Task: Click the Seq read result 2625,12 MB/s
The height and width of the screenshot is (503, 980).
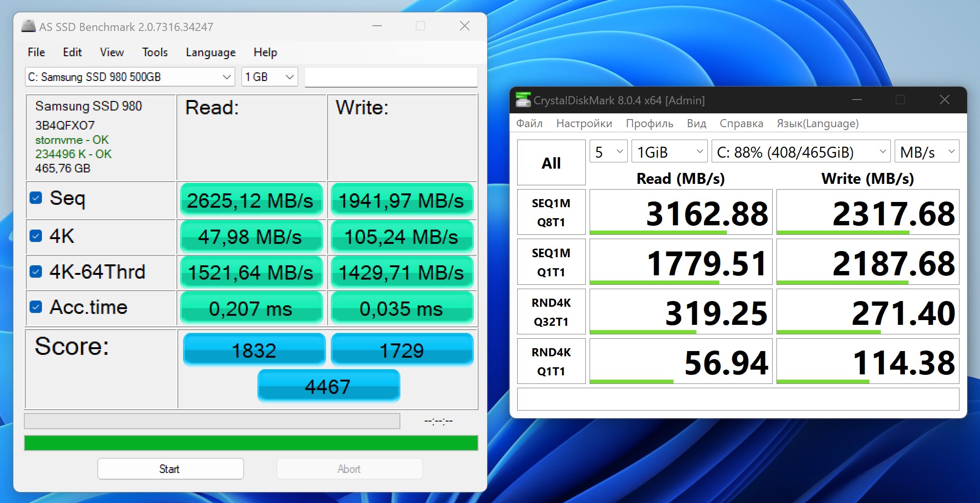Action: coord(251,200)
